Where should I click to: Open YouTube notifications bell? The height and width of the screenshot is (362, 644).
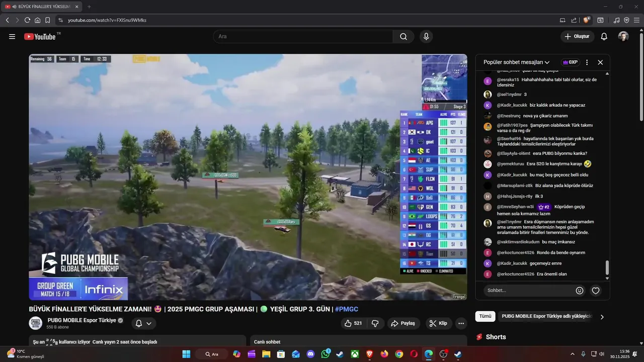(x=604, y=36)
